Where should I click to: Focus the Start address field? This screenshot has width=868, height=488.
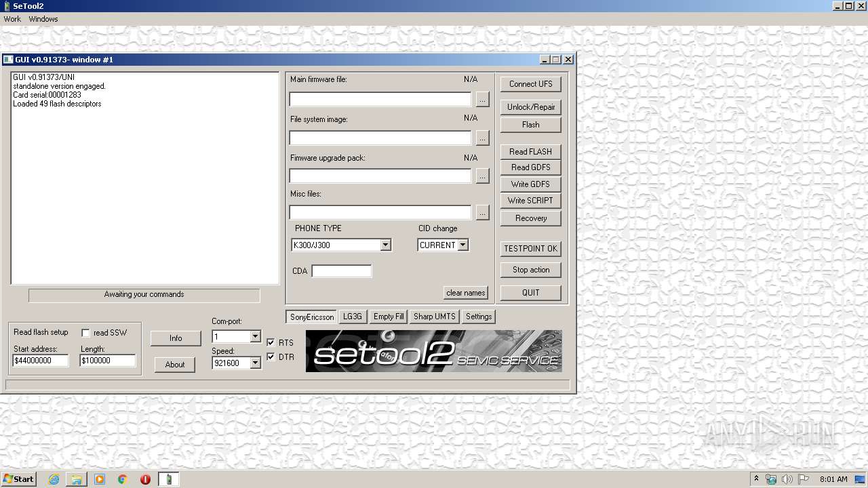point(41,361)
